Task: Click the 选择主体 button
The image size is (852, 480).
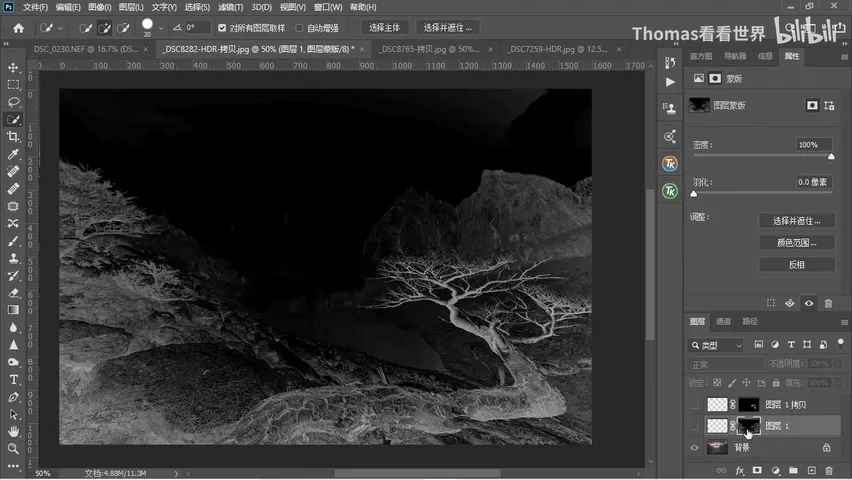Action: click(x=385, y=28)
